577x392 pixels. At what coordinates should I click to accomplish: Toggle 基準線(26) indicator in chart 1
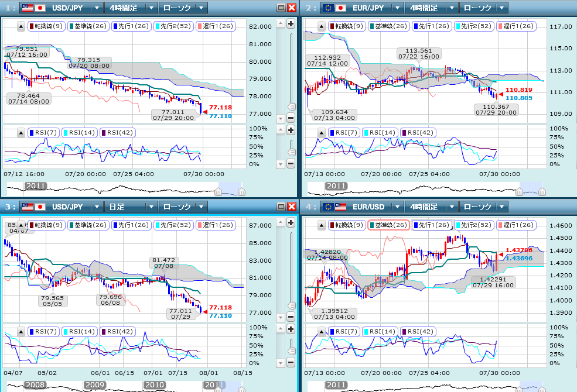click(88, 26)
